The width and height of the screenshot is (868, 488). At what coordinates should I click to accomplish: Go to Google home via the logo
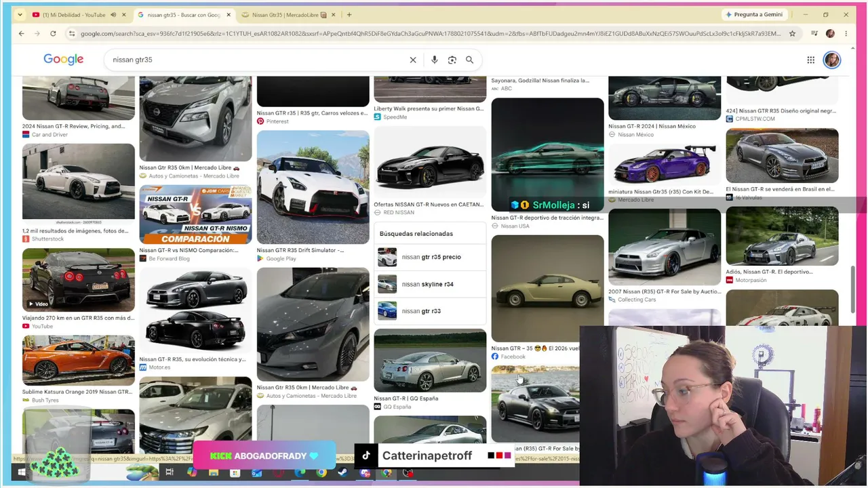click(64, 60)
